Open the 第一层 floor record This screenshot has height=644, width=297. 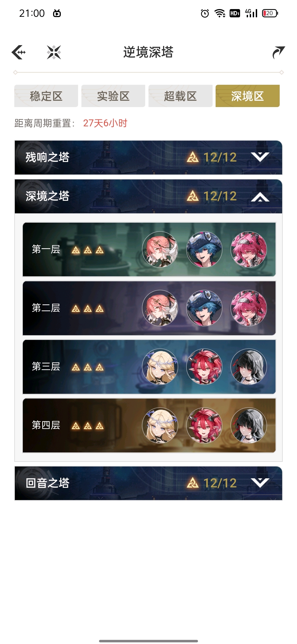coord(149,249)
